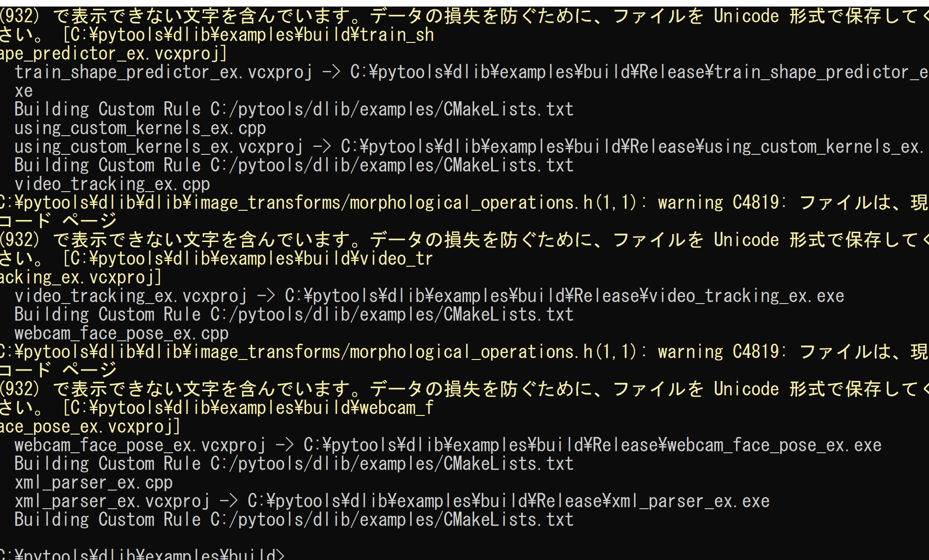929x560 pixels.
Task: Click the bracketed path ending in build\train_sh
Action: (248, 35)
